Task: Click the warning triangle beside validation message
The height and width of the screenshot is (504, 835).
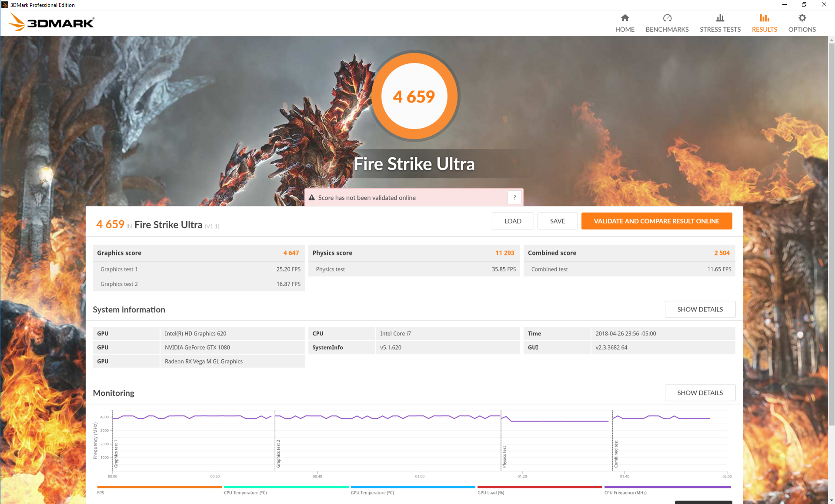Action: click(311, 198)
